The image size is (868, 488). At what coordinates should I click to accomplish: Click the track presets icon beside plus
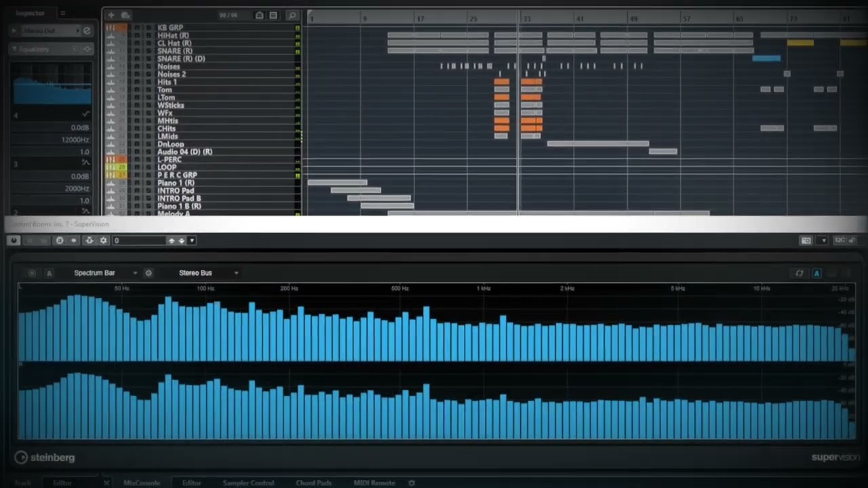click(125, 15)
